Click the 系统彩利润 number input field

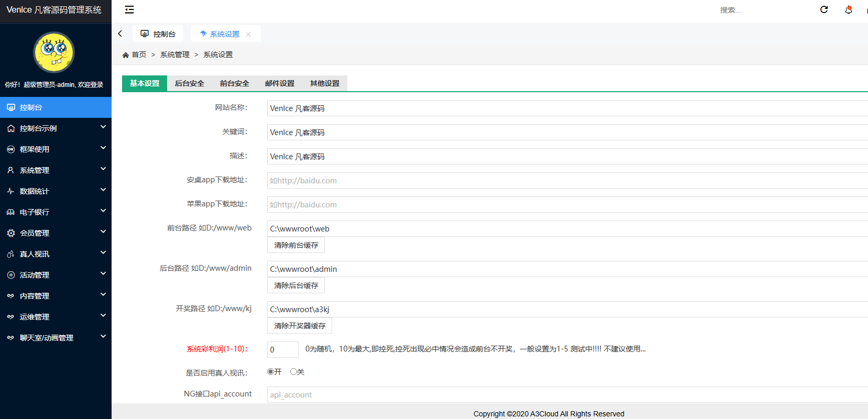click(282, 349)
